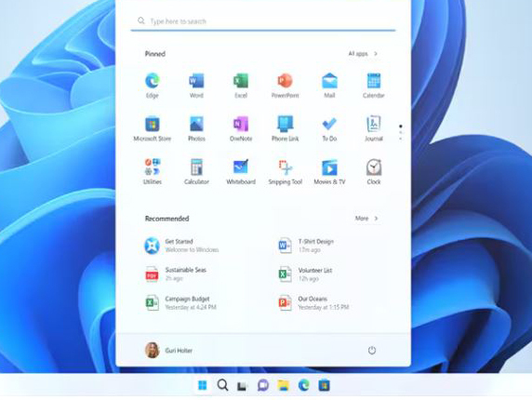This screenshot has width=532, height=400.
Task: Open Search from the taskbar
Action: pyautogui.click(x=222, y=385)
